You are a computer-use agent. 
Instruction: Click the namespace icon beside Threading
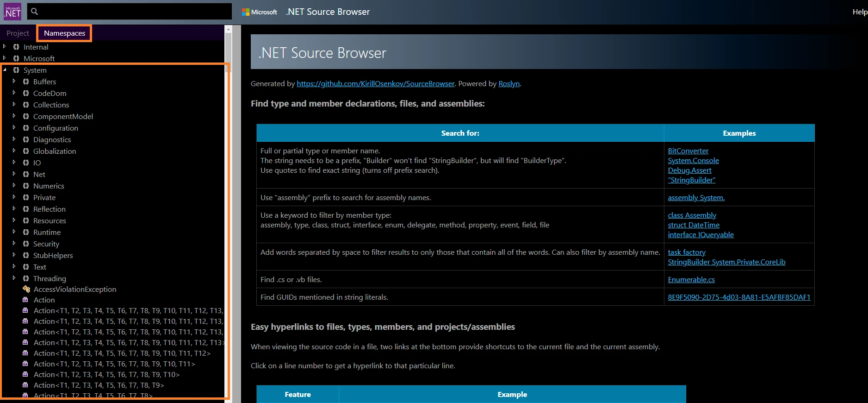(x=26, y=278)
